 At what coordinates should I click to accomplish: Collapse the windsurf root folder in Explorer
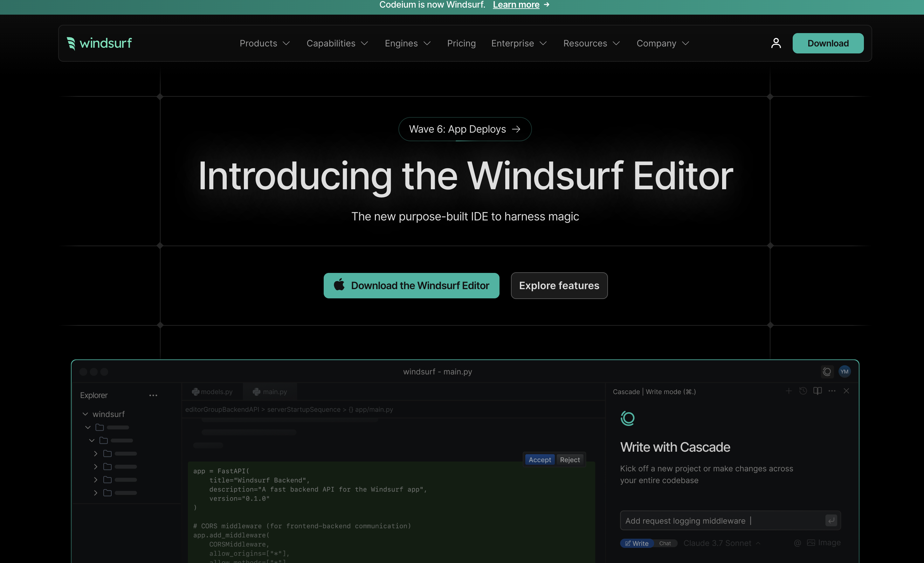point(85,414)
